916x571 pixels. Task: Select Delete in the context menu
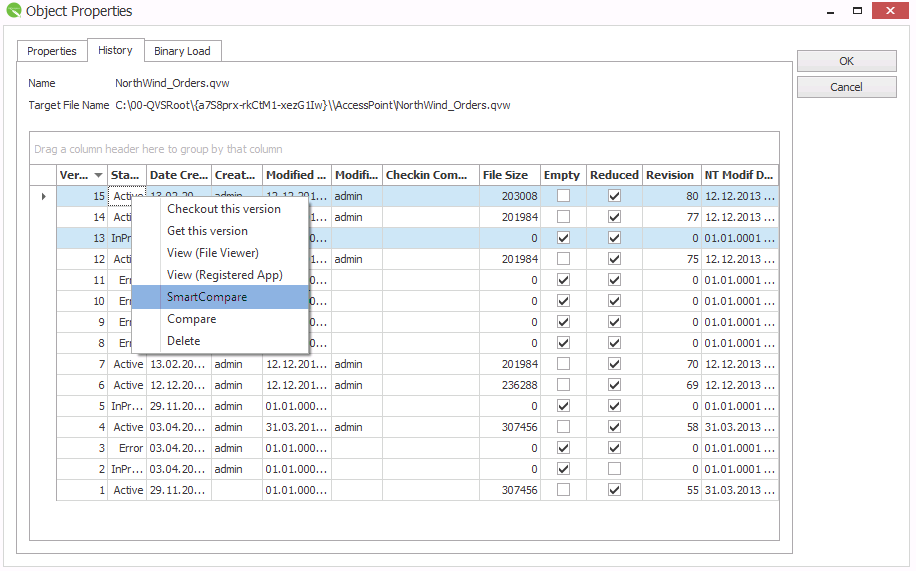(184, 341)
